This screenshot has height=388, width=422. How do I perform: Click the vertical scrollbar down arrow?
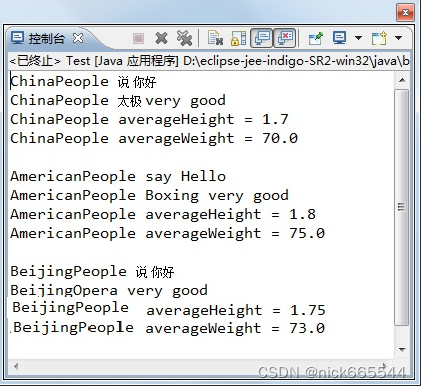click(x=402, y=349)
